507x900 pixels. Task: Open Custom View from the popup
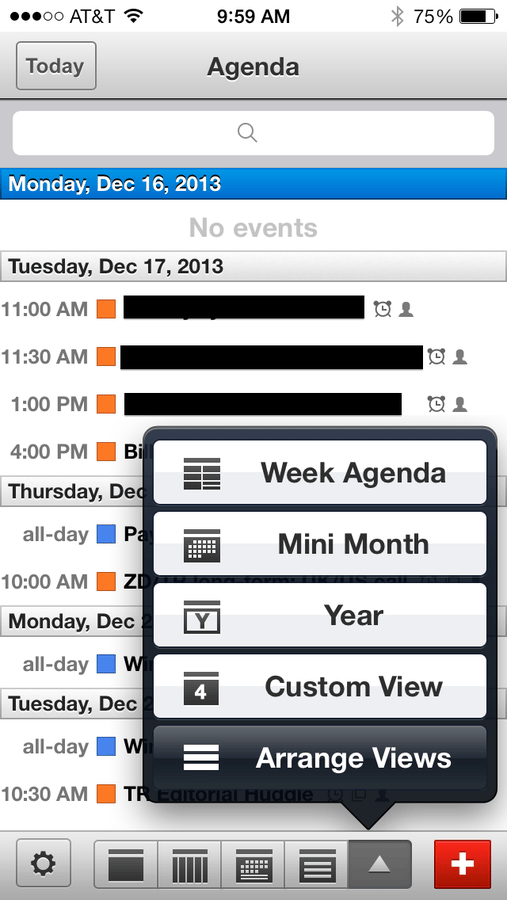pyautogui.click(x=320, y=686)
